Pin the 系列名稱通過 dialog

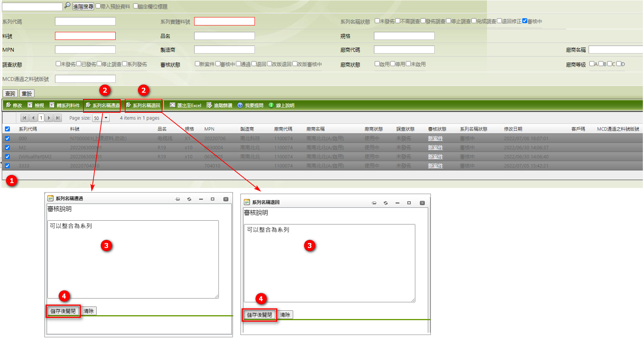[177, 199]
